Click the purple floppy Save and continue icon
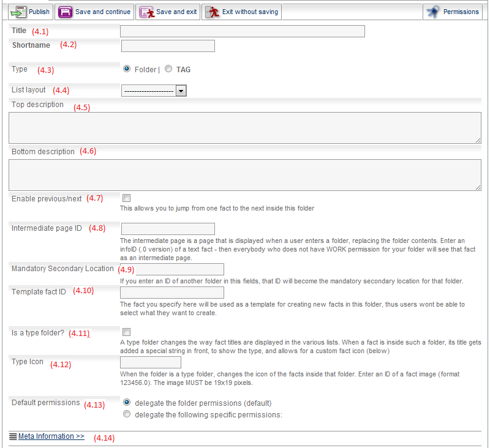 [65, 12]
